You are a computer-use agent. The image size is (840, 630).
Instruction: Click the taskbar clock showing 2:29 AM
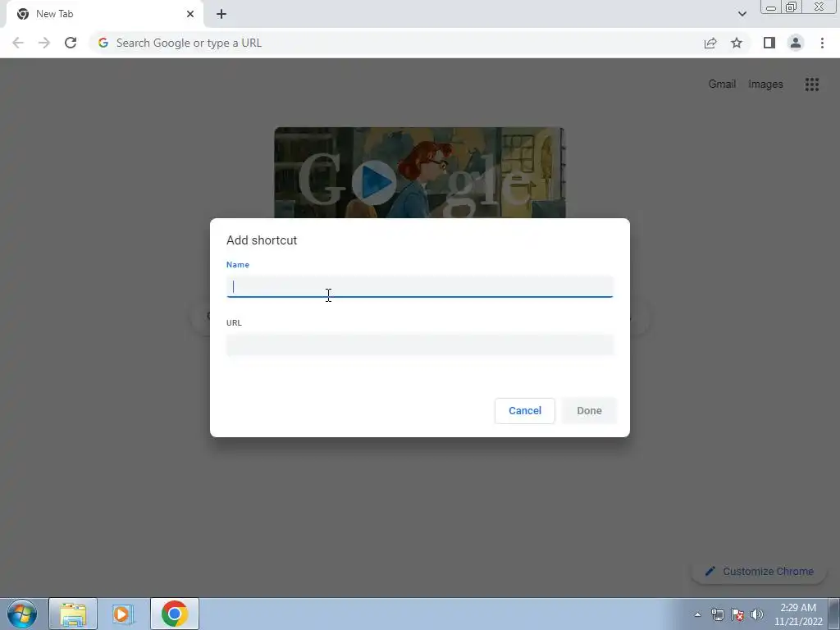pyautogui.click(x=798, y=614)
